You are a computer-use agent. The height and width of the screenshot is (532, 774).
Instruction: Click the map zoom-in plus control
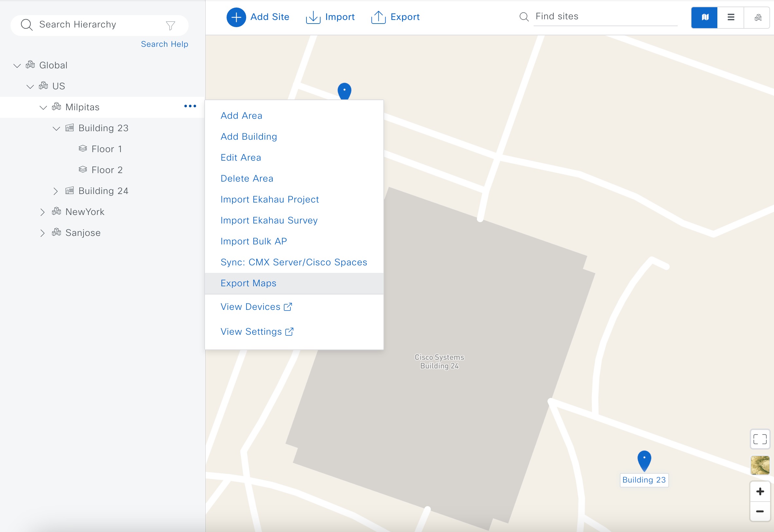click(760, 491)
